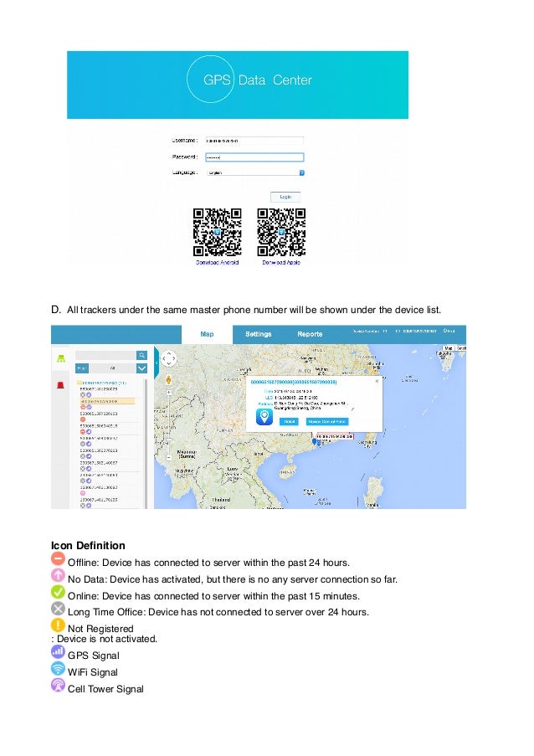Screen dimensions: 534x756
Task: Click the 'Icon Definition' heading
Action: coord(88,546)
